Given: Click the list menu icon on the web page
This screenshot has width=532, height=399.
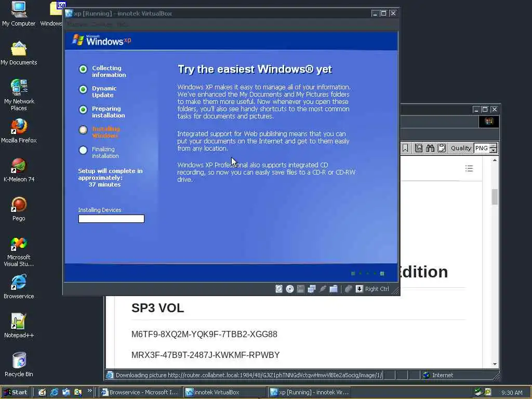Looking at the screenshot, I should [x=469, y=168].
